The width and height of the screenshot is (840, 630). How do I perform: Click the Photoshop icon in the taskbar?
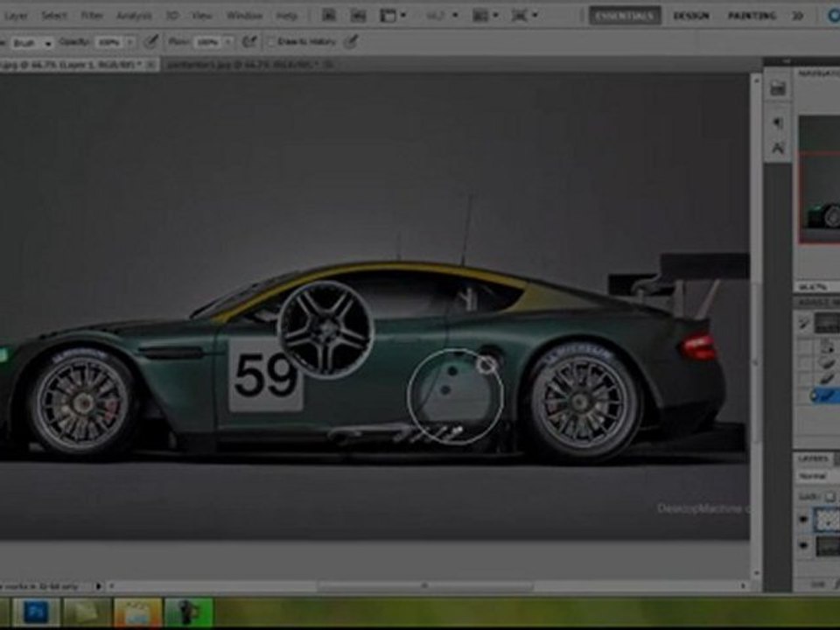[35, 612]
